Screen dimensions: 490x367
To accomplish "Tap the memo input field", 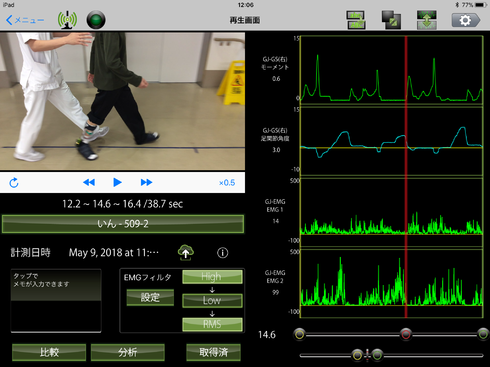I will tap(56, 301).
